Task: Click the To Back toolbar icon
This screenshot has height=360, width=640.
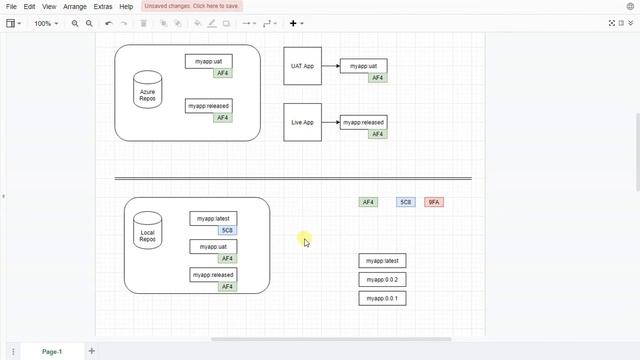Action: (178, 24)
